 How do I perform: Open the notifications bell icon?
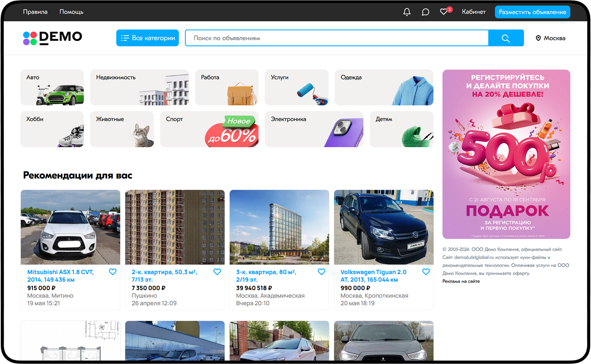point(406,12)
